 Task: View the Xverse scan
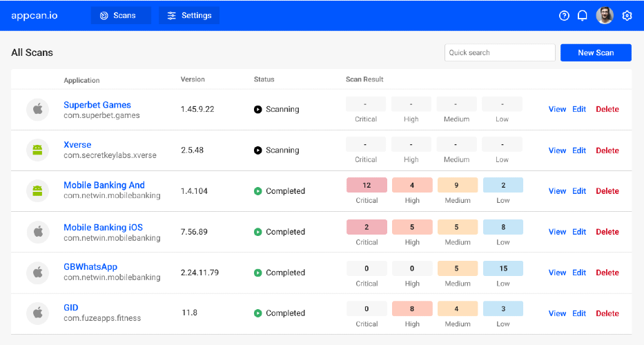(x=557, y=150)
